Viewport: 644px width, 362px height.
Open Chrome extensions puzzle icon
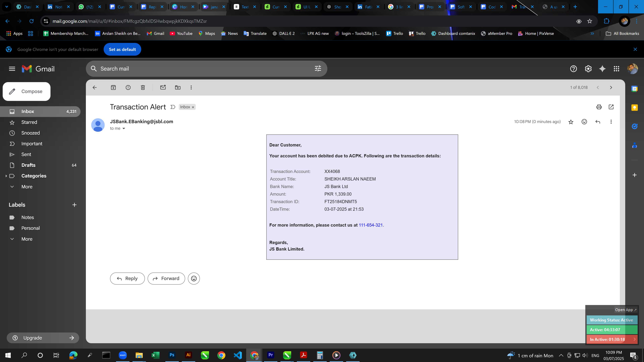pyautogui.click(x=607, y=21)
